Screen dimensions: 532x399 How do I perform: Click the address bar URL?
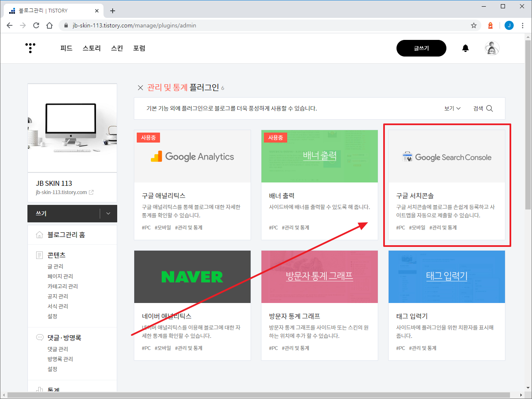(134, 25)
